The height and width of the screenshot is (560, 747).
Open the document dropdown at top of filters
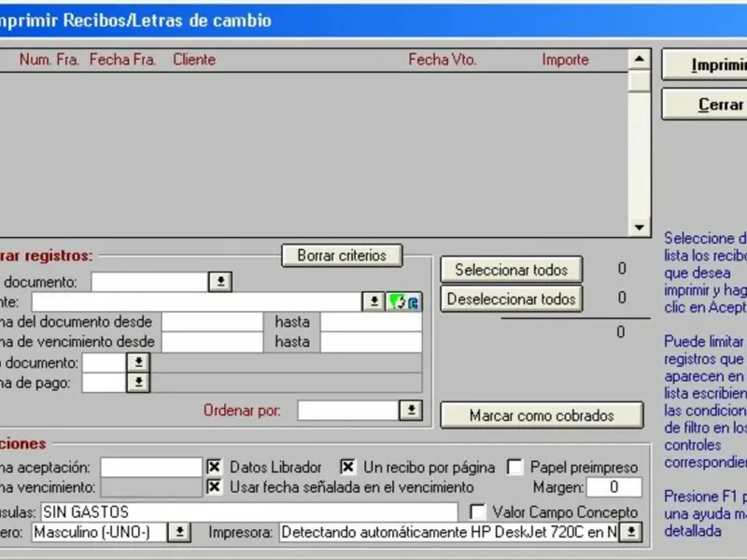[x=220, y=282]
